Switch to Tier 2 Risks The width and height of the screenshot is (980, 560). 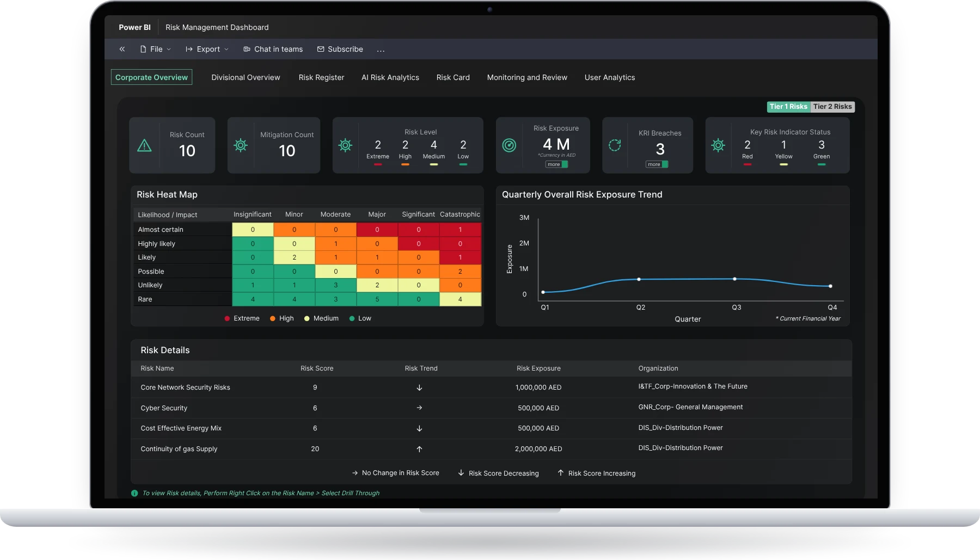click(x=832, y=107)
